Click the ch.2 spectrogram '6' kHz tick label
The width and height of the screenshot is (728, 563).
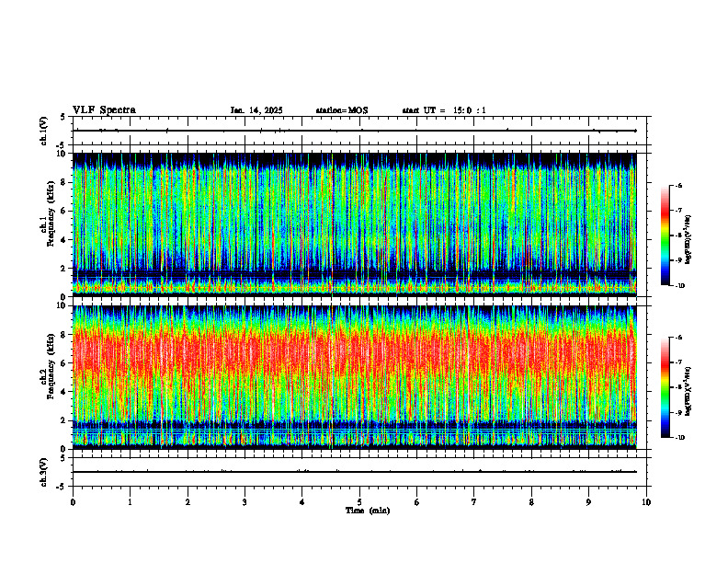tap(64, 363)
